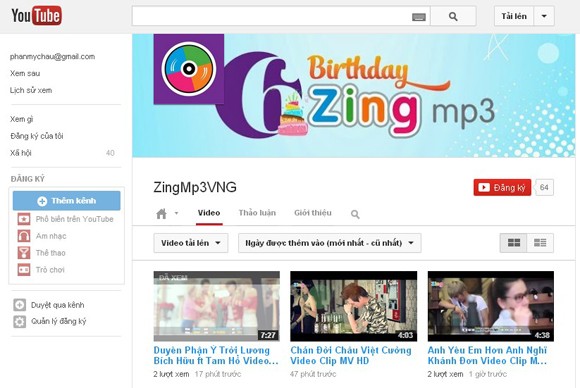Open the Ngày được thêm vào sort dropdown
The width and height of the screenshot is (580, 388).
[330, 243]
